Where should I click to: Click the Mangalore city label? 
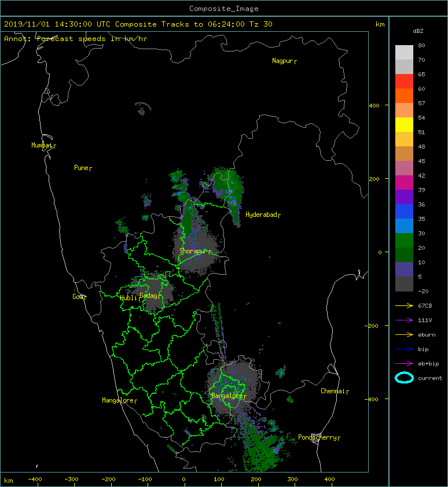118,400
